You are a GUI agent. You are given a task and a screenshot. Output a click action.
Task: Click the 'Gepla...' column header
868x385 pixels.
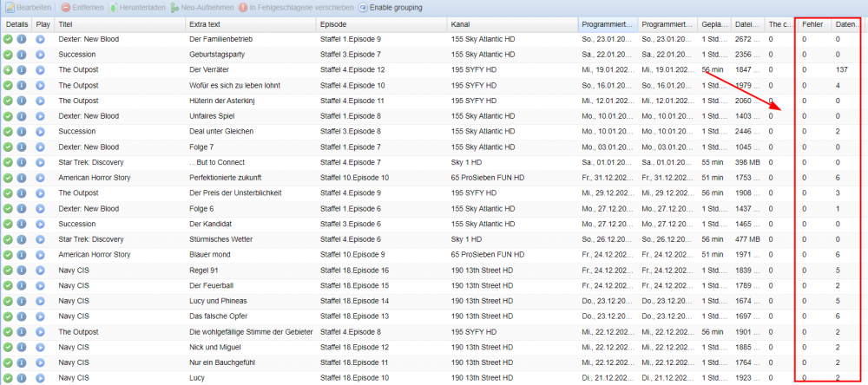(x=714, y=24)
